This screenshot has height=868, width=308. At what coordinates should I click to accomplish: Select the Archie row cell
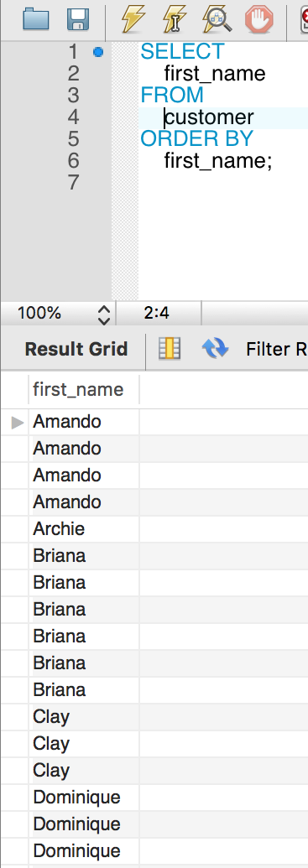tap(84, 528)
